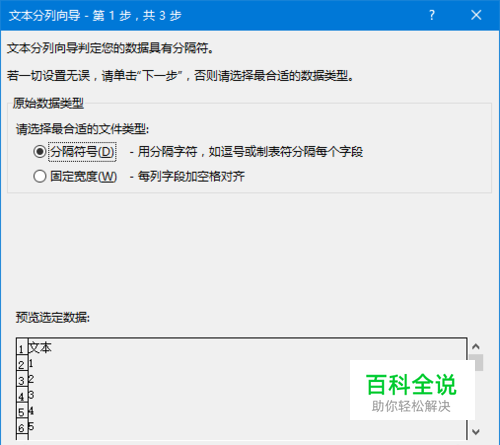Image resolution: width=500 pixels, height=445 pixels.
Task: Click preview row number 2
Action: (21, 365)
